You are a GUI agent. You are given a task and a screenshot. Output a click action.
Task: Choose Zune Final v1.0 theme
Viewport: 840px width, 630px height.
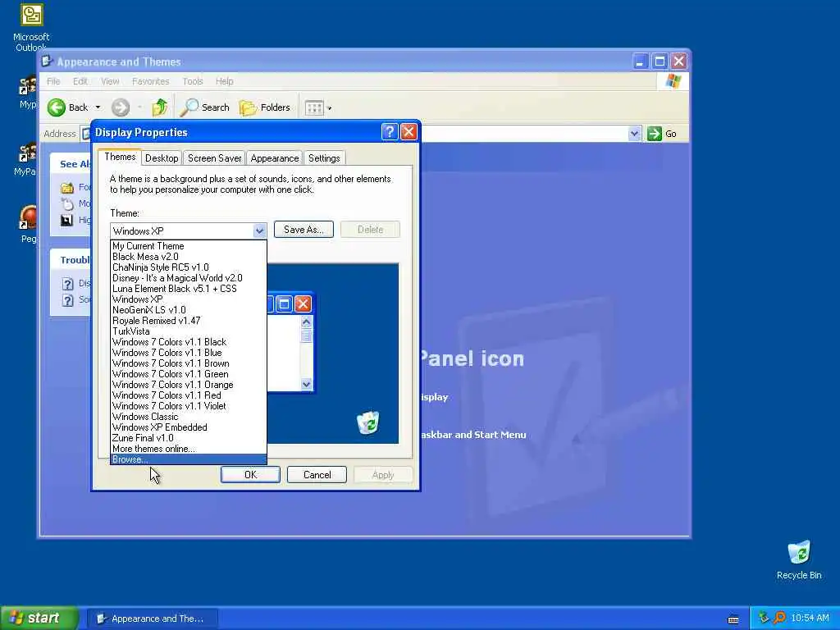(x=188, y=438)
